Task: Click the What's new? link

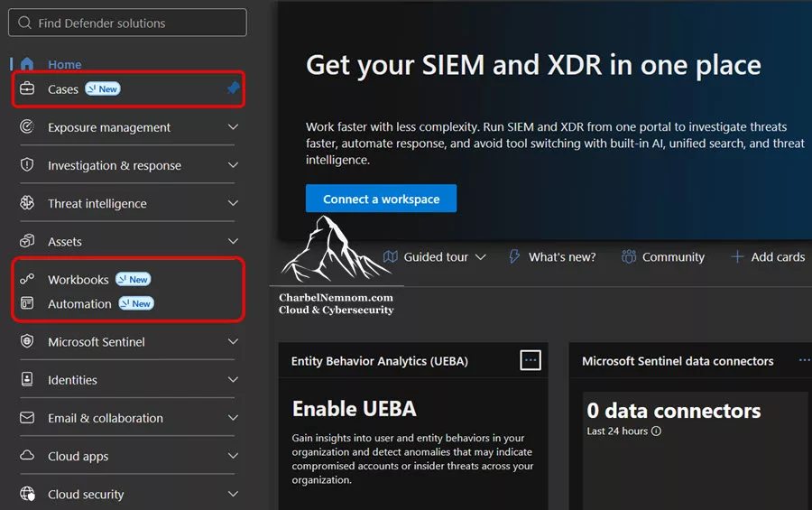Action: 562,257
